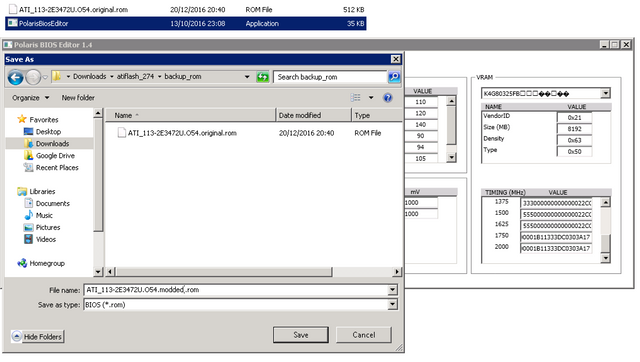The image size is (640, 362).
Task: Close the Save As dialog
Action: 396,59
